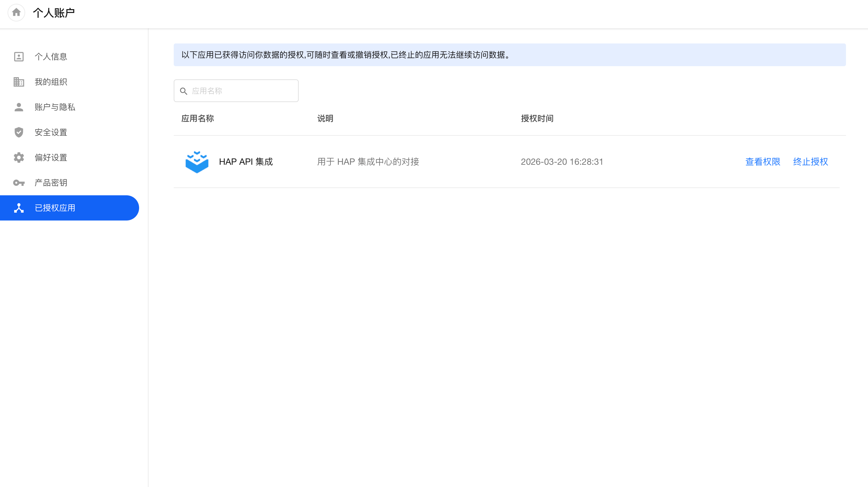Click the 安全设置 shield icon

click(x=19, y=132)
